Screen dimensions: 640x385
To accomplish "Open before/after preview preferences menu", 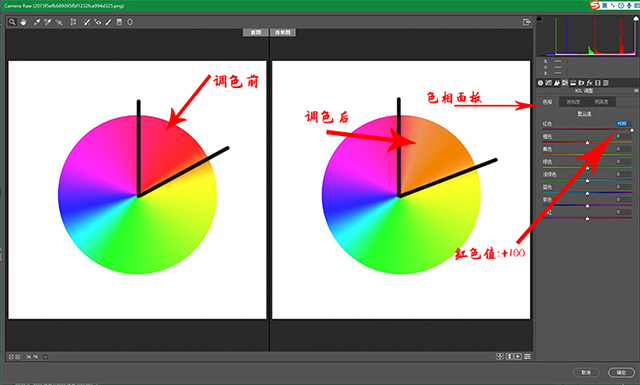I will coord(527,356).
